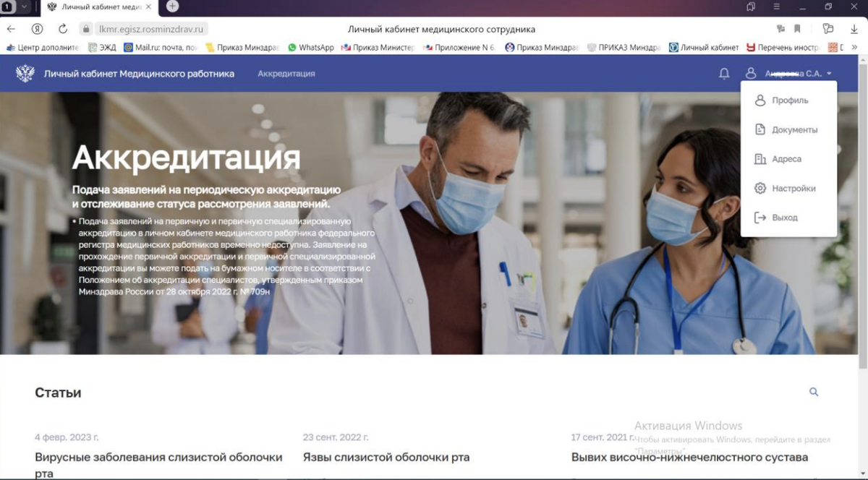
Task: Open the Аккредитация navigation item
Action: [286, 73]
